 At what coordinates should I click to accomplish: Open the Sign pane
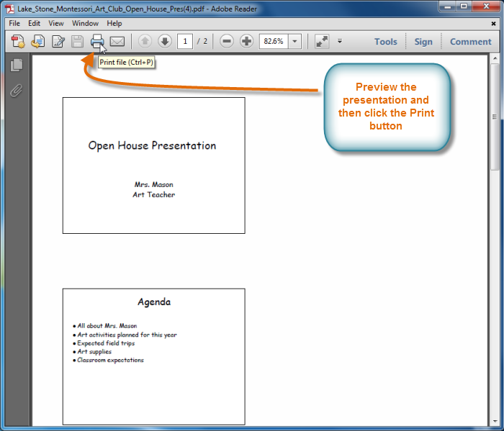pyautogui.click(x=423, y=42)
